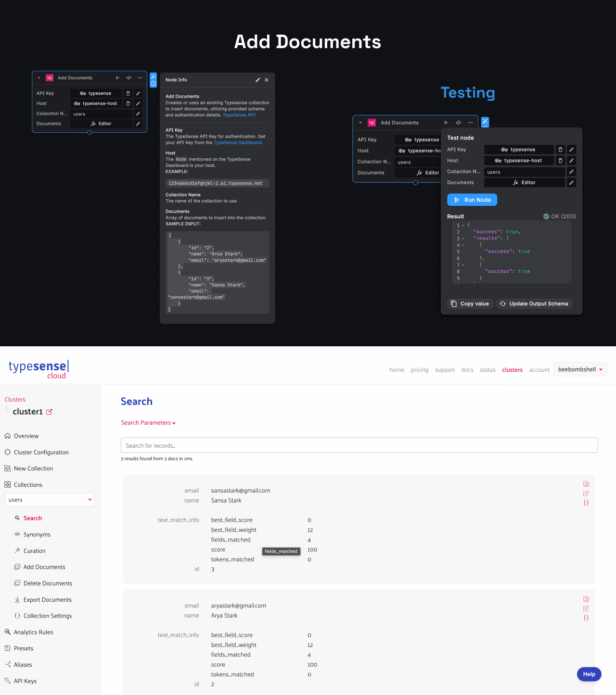This screenshot has width=616, height=695.
Task: Open Cluster Configuration in sidebar
Action: pos(41,453)
